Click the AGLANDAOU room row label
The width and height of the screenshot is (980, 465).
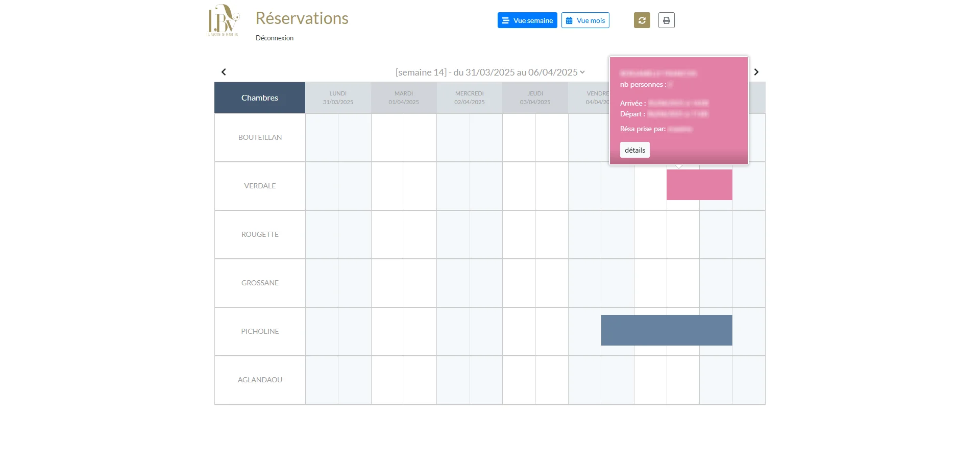click(260, 380)
